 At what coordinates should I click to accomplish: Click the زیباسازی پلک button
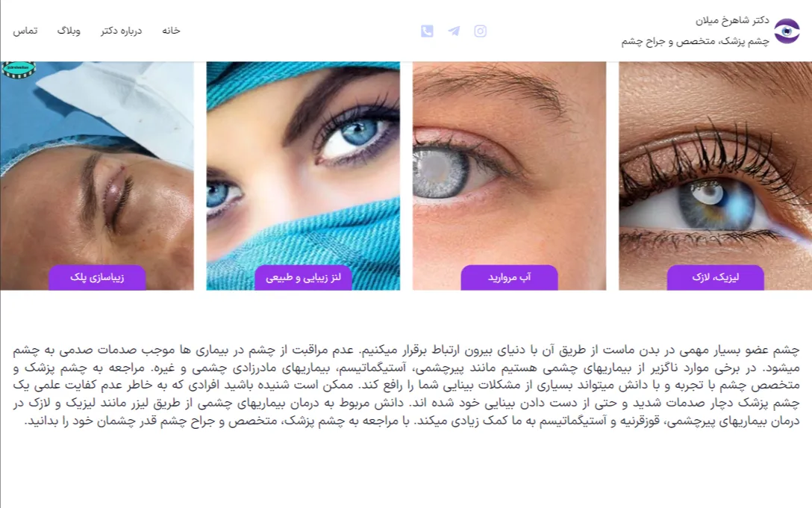(97, 277)
